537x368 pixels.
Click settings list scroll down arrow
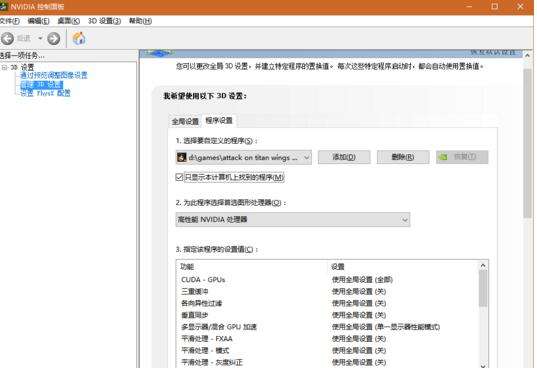(x=483, y=365)
